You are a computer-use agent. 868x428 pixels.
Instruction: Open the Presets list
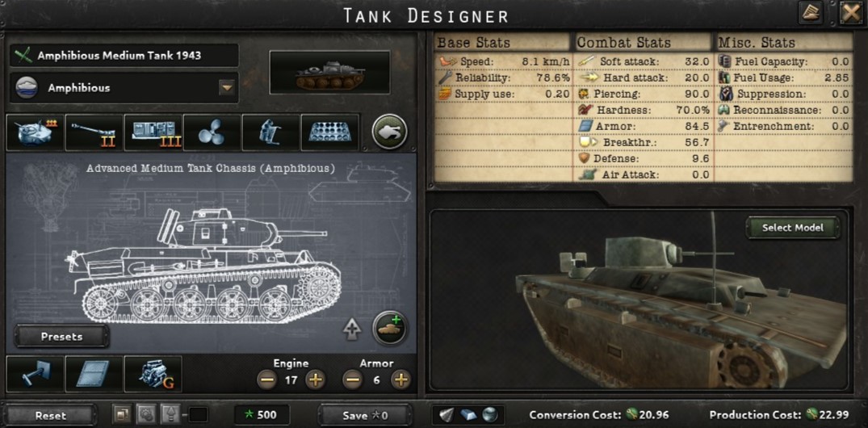(62, 337)
